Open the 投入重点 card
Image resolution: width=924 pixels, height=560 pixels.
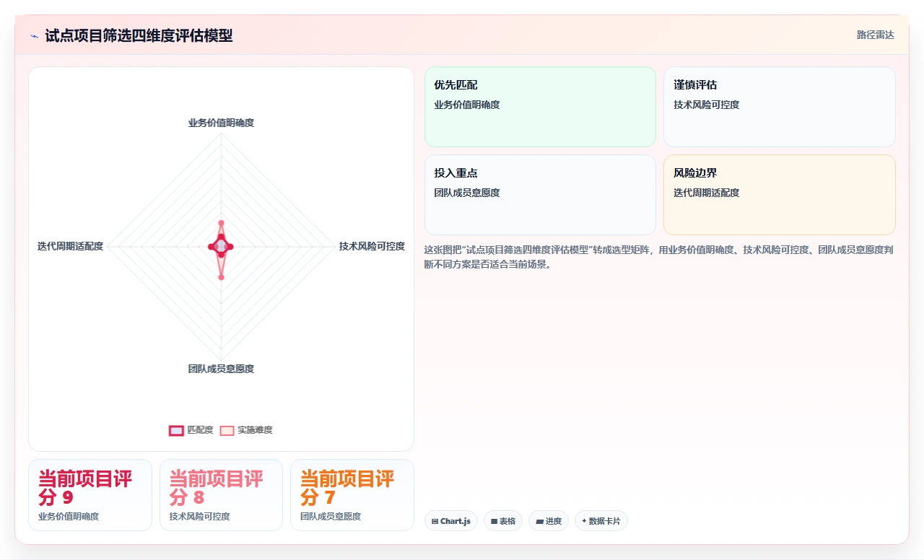(540, 195)
